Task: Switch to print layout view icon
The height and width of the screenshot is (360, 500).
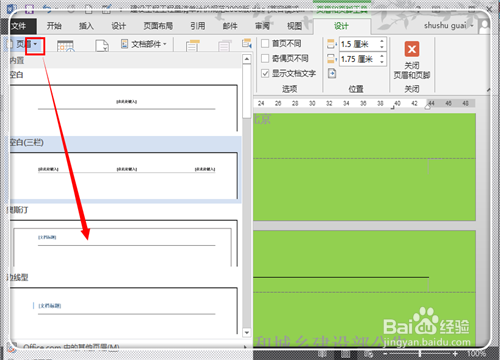Action: [345, 354]
